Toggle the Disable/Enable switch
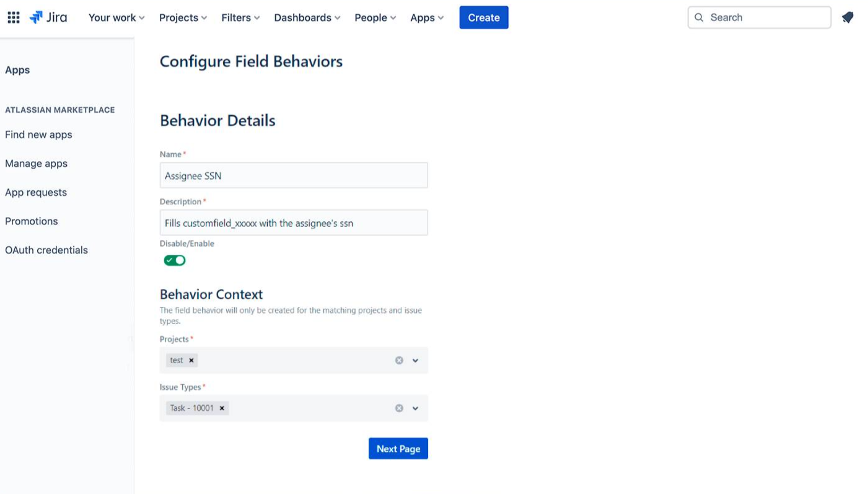The height and width of the screenshot is (494, 868). 175,260
